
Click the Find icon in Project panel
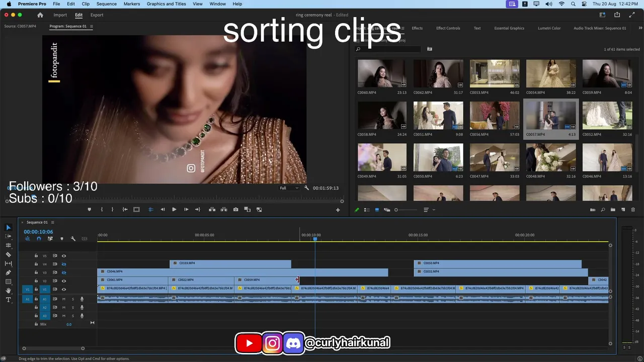[x=603, y=210]
